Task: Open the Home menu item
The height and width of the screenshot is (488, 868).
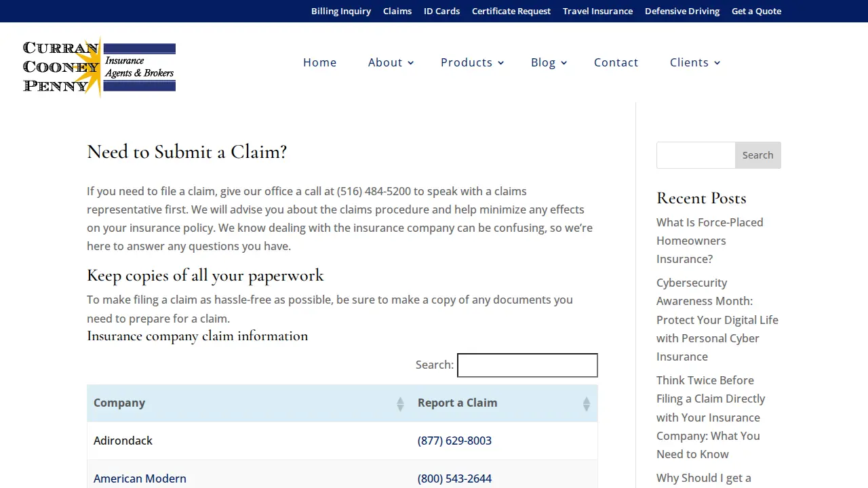Action: (320, 62)
